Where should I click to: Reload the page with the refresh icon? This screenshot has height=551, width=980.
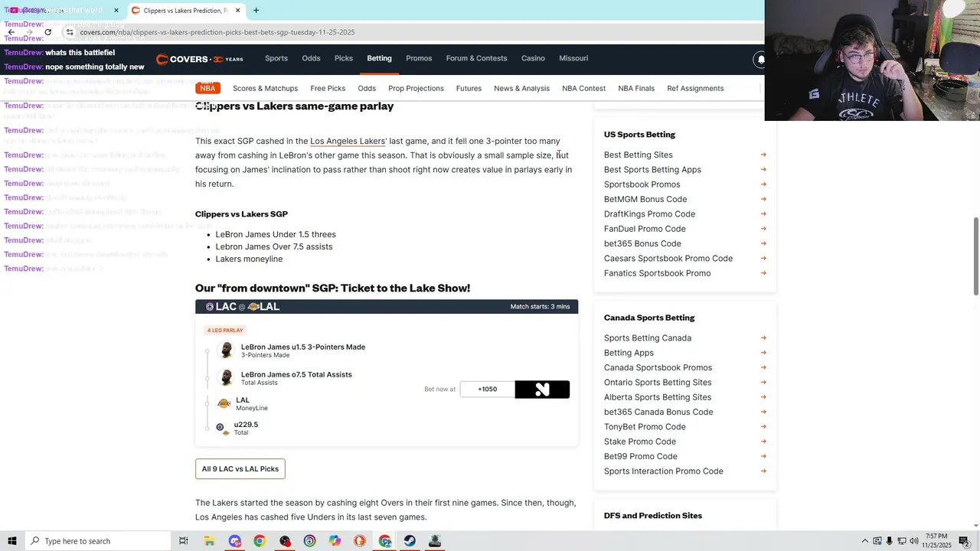click(47, 32)
